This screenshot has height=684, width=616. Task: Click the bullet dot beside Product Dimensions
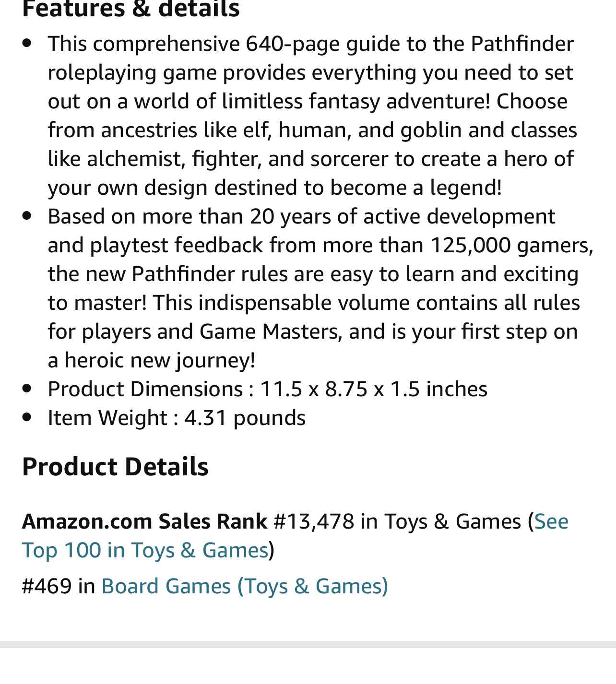pyautogui.click(x=27, y=389)
